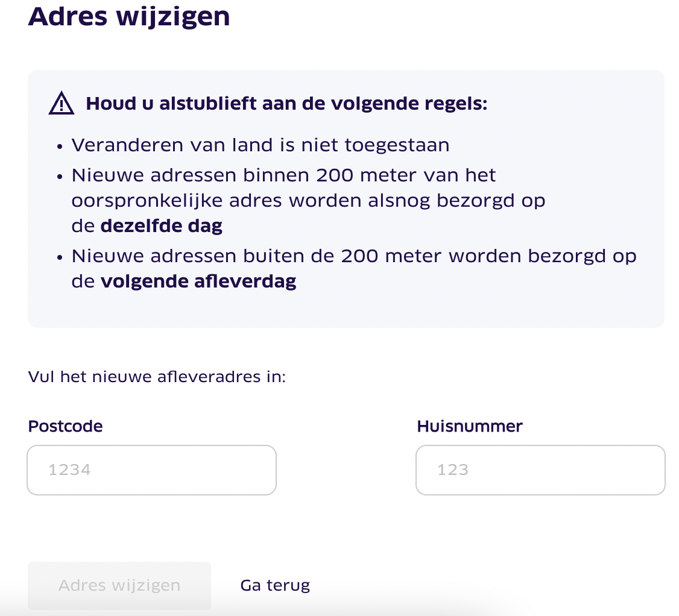The height and width of the screenshot is (616, 679).
Task: Click 'Vul het nieuwe afleveradres in:' text
Action: pyautogui.click(x=157, y=377)
